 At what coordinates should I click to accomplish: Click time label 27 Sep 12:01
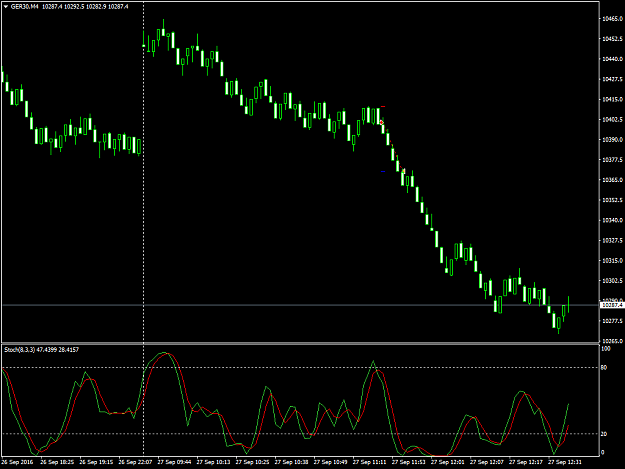coord(448,462)
